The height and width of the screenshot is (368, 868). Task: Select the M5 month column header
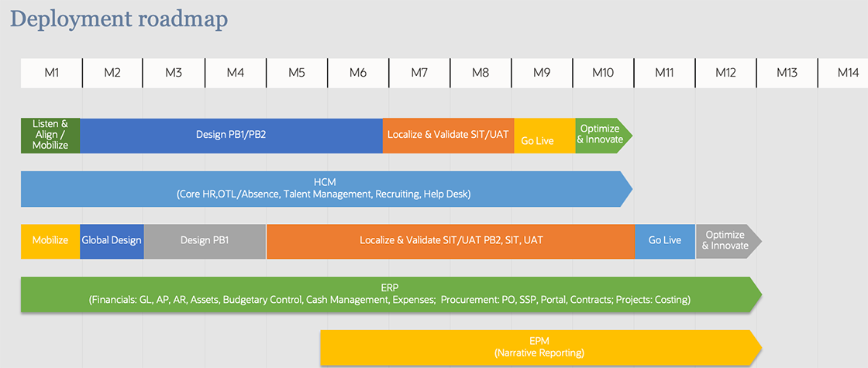tap(296, 72)
